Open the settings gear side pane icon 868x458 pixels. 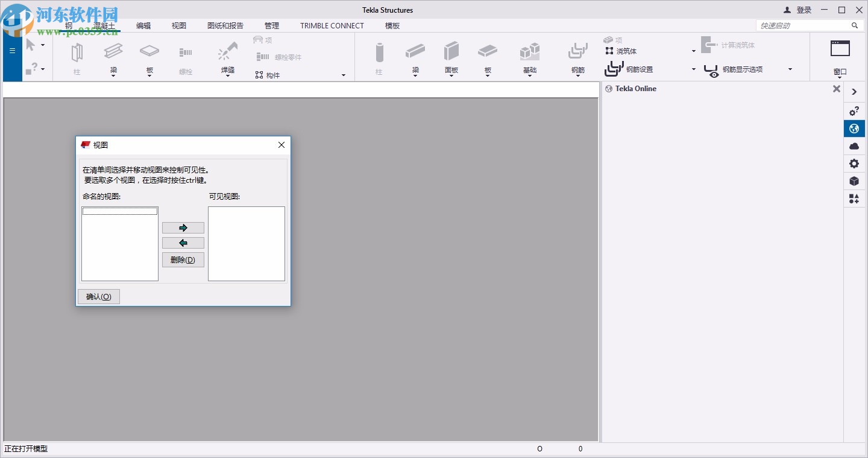[x=854, y=164]
